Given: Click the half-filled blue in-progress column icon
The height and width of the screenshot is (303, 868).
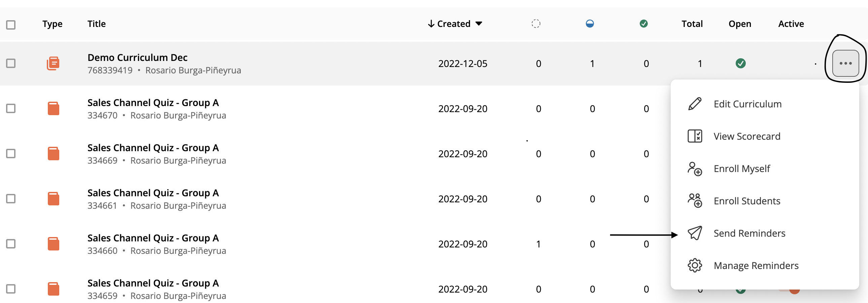Looking at the screenshot, I should tap(590, 24).
